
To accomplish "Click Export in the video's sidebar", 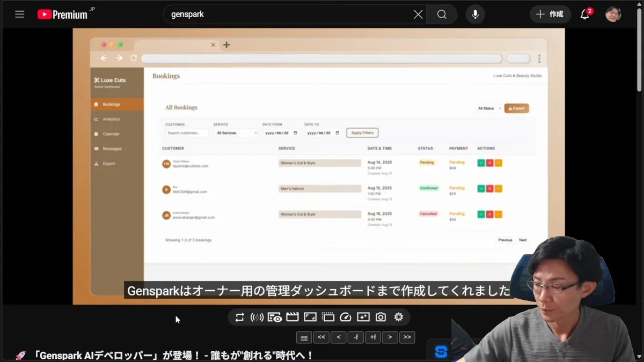I will 109,164.
